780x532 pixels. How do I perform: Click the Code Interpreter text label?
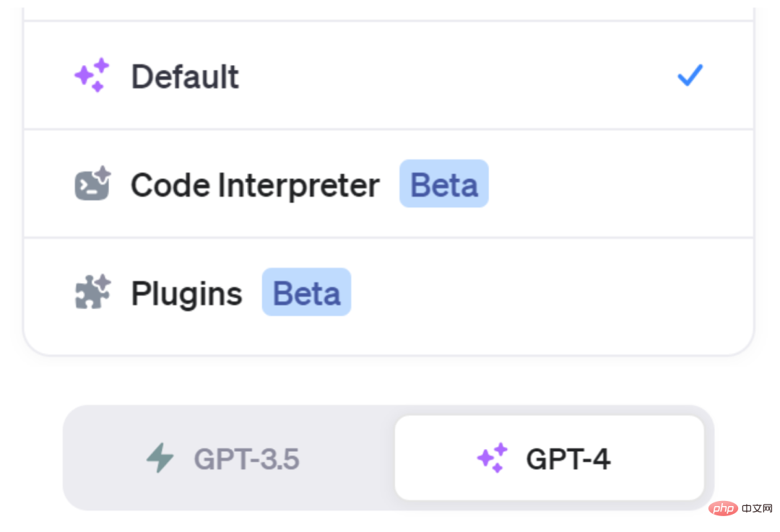pyautogui.click(x=254, y=185)
